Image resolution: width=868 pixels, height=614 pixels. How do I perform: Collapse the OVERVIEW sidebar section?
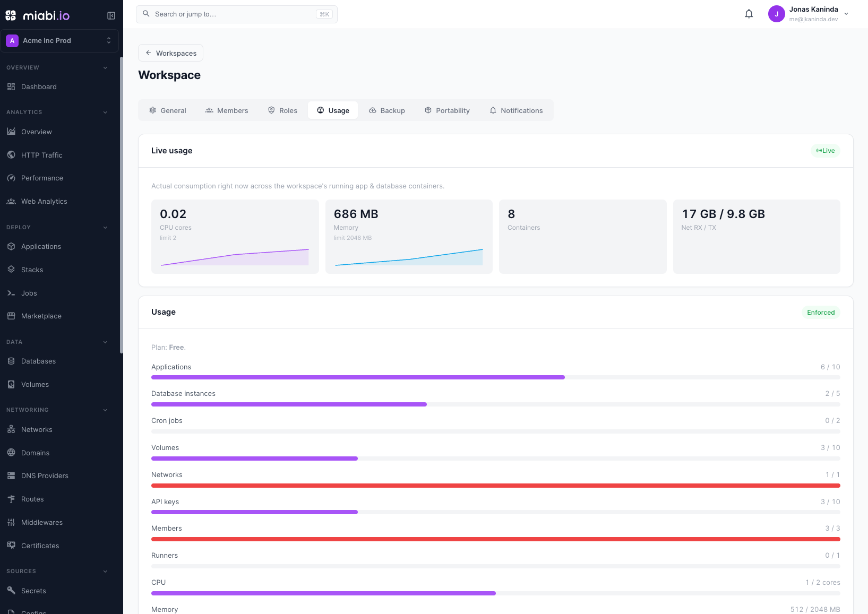point(105,67)
